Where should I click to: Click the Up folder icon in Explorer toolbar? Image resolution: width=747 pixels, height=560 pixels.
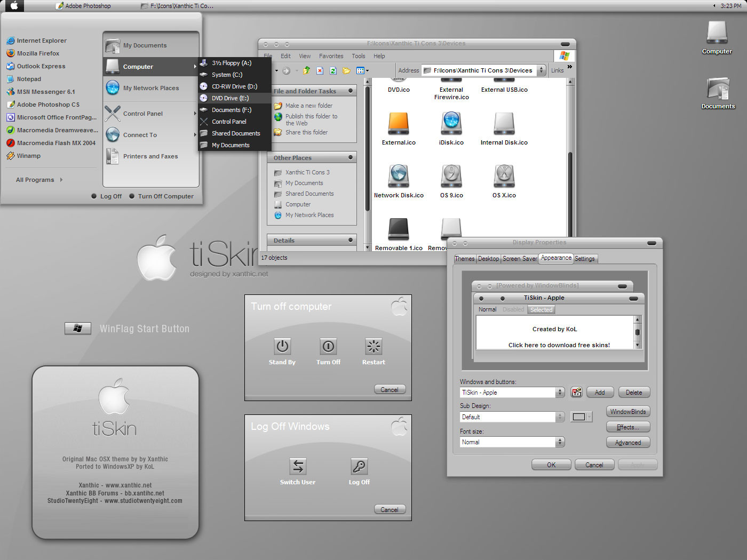point(306,70)
